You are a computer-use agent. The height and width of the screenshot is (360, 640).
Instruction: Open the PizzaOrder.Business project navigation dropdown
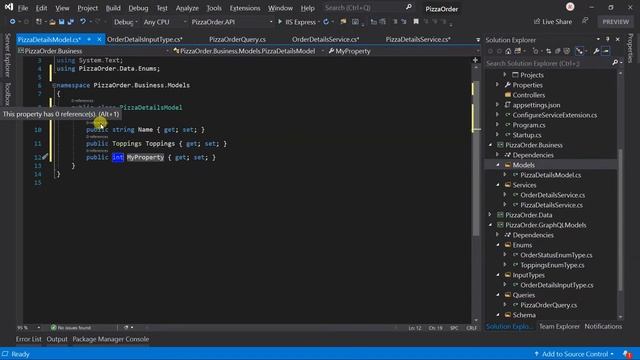[x=93, y=51]
